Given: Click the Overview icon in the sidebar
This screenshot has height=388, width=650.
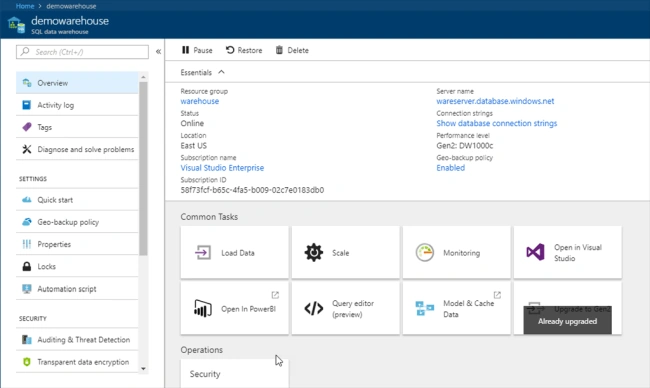Looking at the screenshot, I should click(x=27, y=82).
